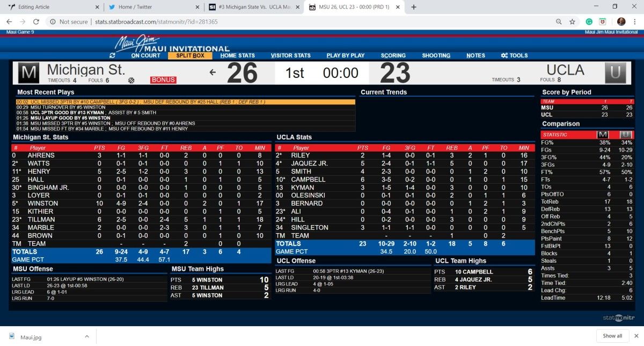644x346 pixels.
Task: Open the NOTES view
Action: click(x=475, y=55)
